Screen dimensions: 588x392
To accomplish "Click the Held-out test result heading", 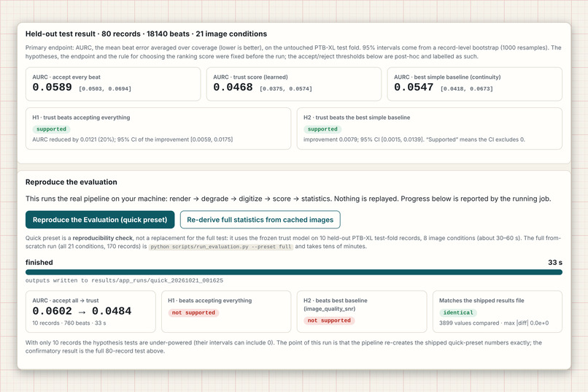I will click(146, 34).
